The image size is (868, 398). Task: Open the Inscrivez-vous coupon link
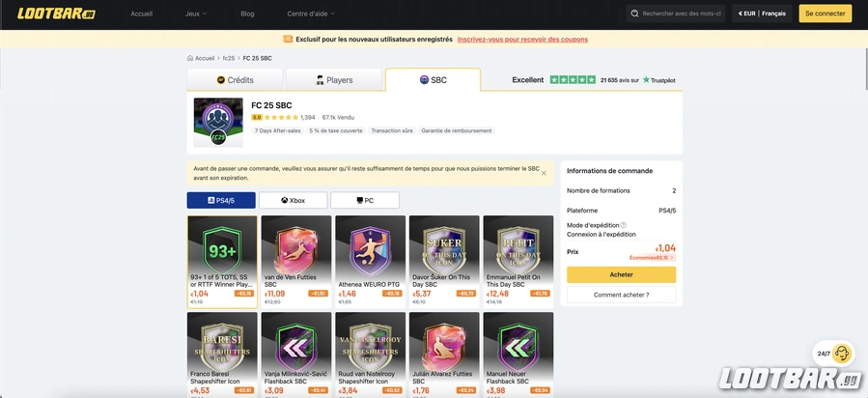click(x=522, y=40)
